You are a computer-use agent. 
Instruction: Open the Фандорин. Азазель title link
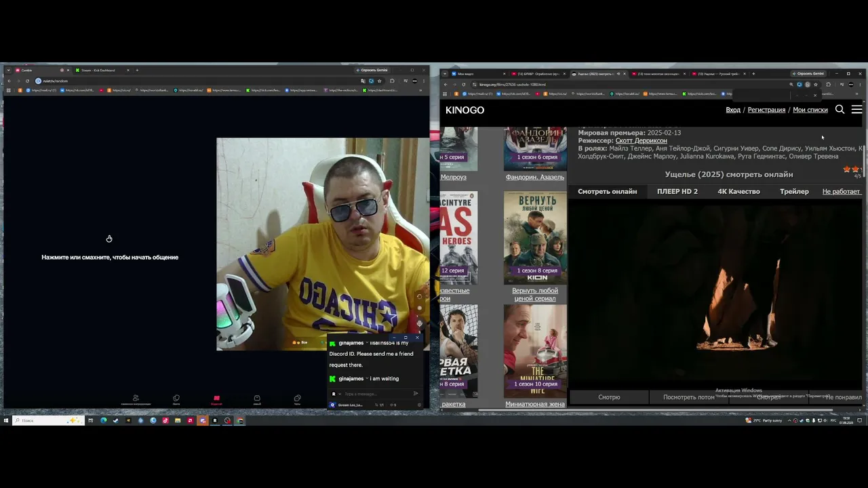coord(535,178)
